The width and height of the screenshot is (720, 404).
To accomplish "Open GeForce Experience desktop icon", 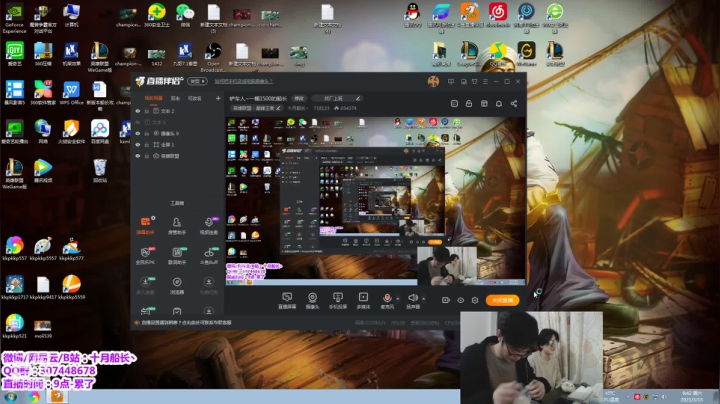I will [14, 19].
